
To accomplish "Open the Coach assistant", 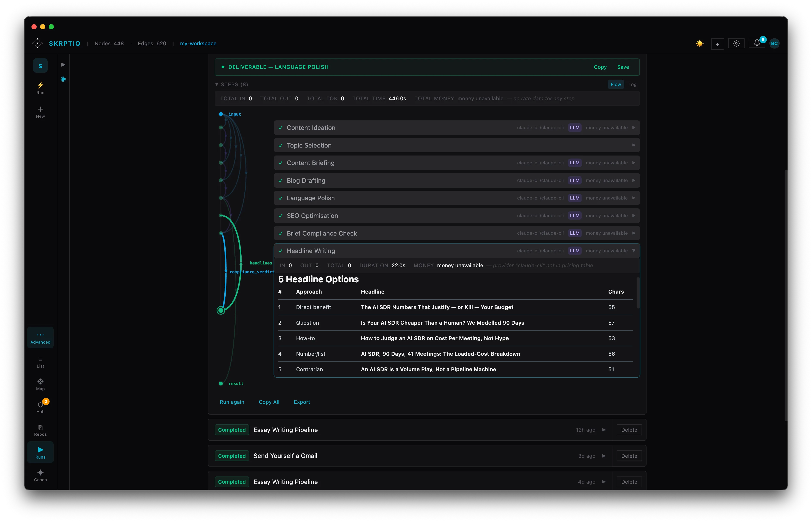I will 40,475.
